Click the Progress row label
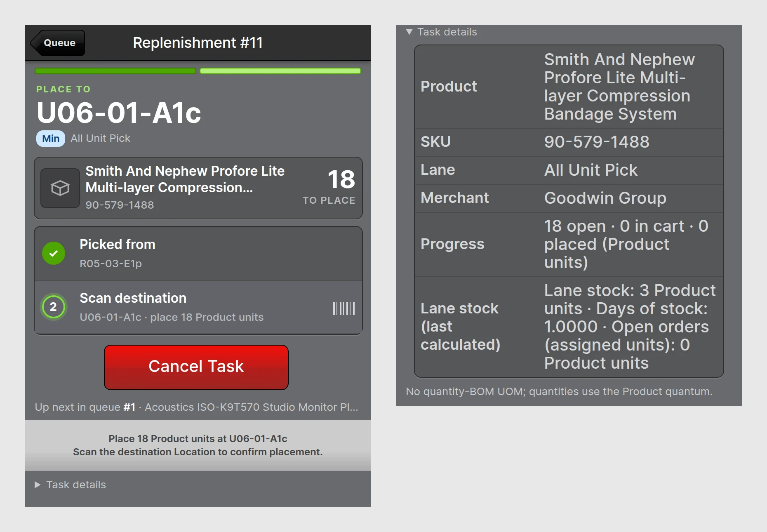767x532 pixels. coord(452,244)
